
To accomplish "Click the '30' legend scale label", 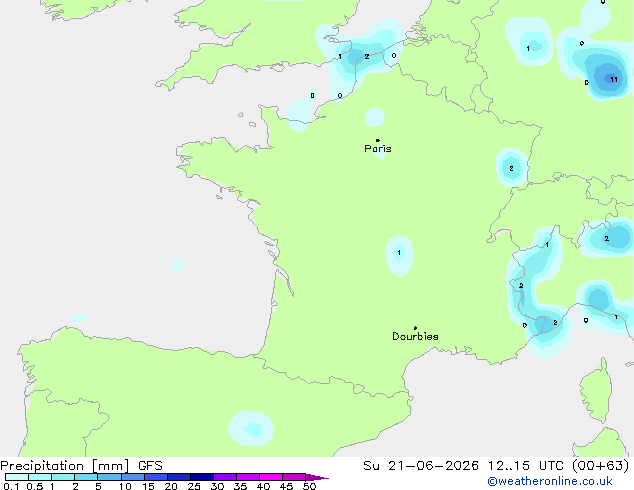I will tap(217, 486).
